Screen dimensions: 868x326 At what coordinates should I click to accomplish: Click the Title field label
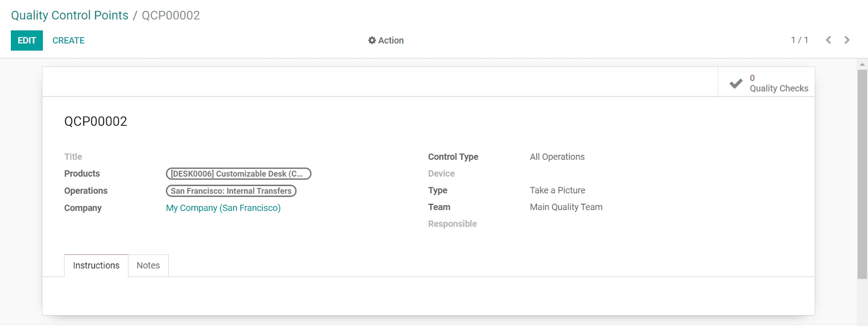[x=73, y=157]
